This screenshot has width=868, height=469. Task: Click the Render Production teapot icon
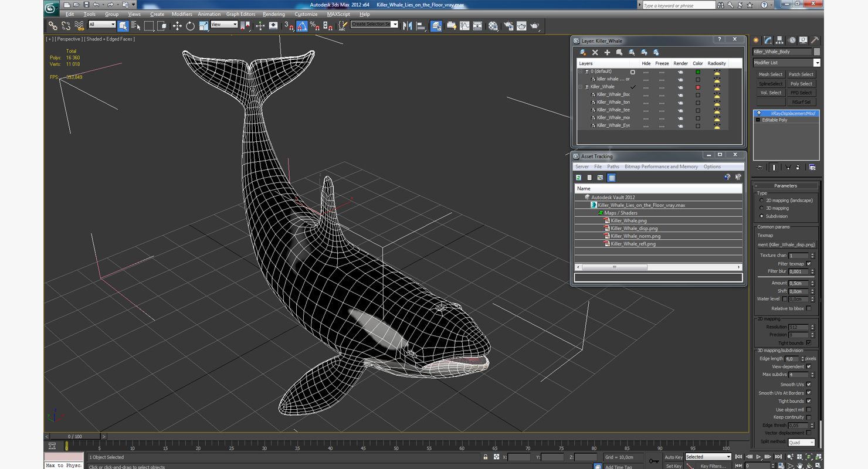click(x=535, y=26)
